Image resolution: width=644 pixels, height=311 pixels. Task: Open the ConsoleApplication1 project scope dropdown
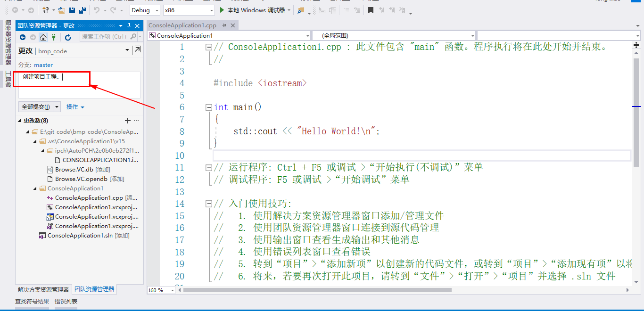coord(307,35)
